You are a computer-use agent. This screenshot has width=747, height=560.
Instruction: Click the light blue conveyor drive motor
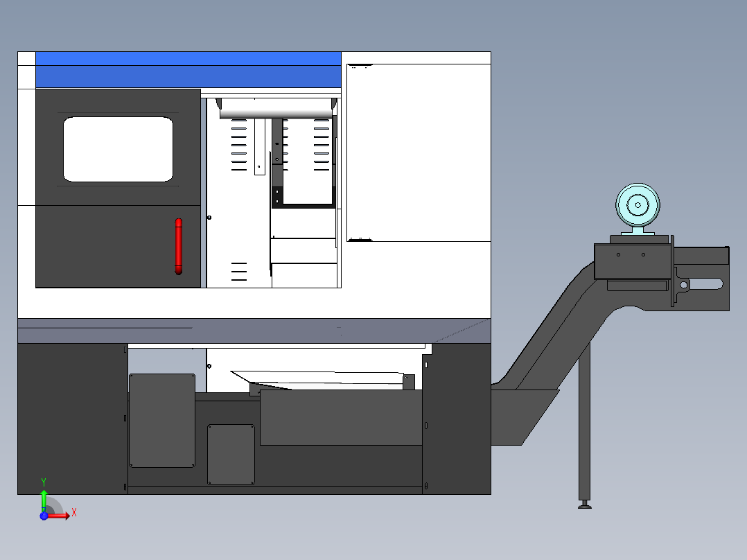point(638,204)
